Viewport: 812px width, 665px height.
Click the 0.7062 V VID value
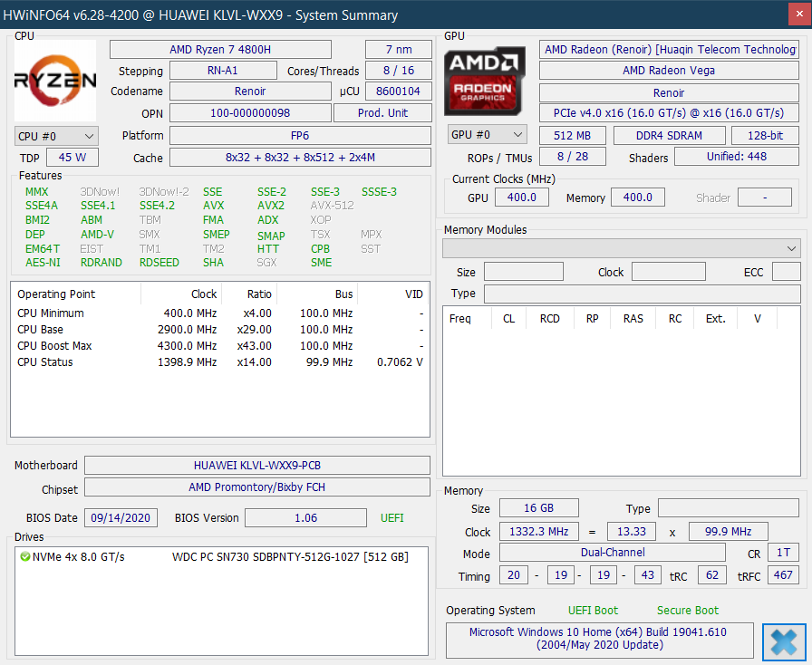point(400,362)
